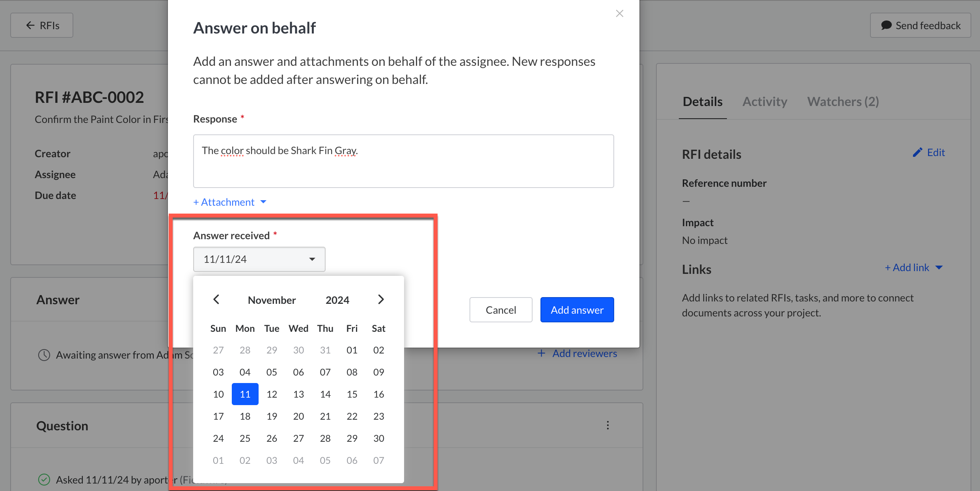Go to next month in calendar
This screenshot has height=491, width=980.
click(380, 299)
